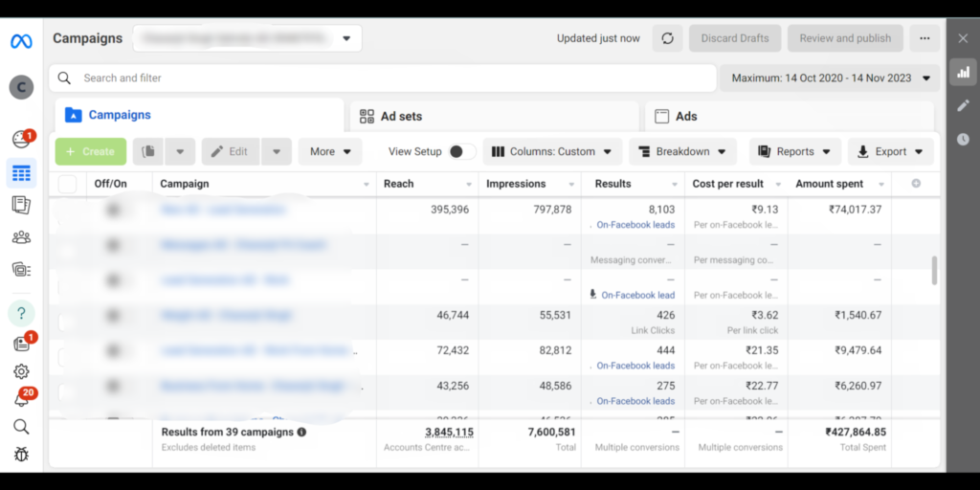
Task: Click the refresh data icon button
Action: coord(667,38)
